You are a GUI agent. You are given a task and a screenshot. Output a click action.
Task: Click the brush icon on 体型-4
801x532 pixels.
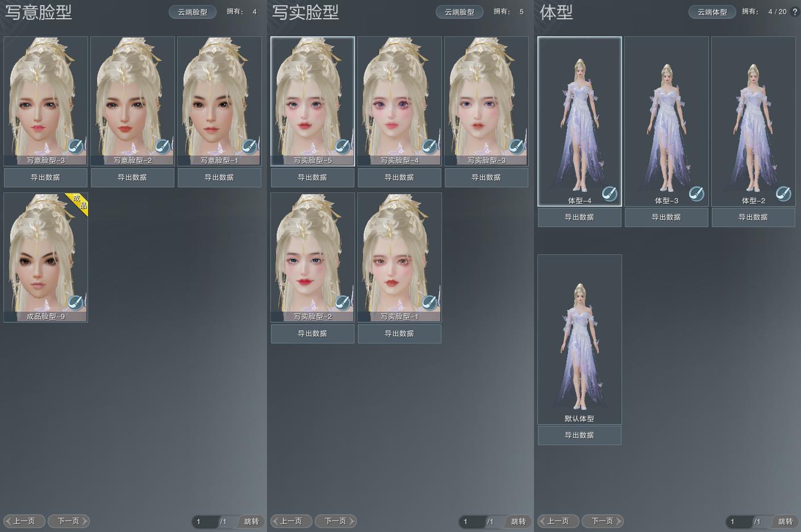[610, 194]
